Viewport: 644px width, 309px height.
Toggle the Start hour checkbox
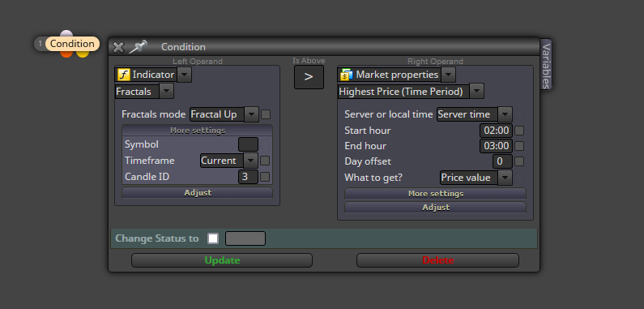tap(519, 131)
